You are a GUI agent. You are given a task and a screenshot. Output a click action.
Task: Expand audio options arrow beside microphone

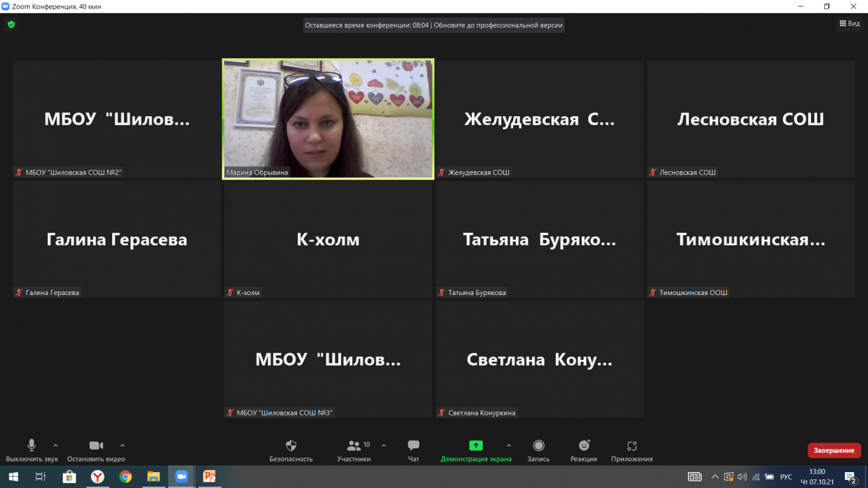click(x=56, y=446)
